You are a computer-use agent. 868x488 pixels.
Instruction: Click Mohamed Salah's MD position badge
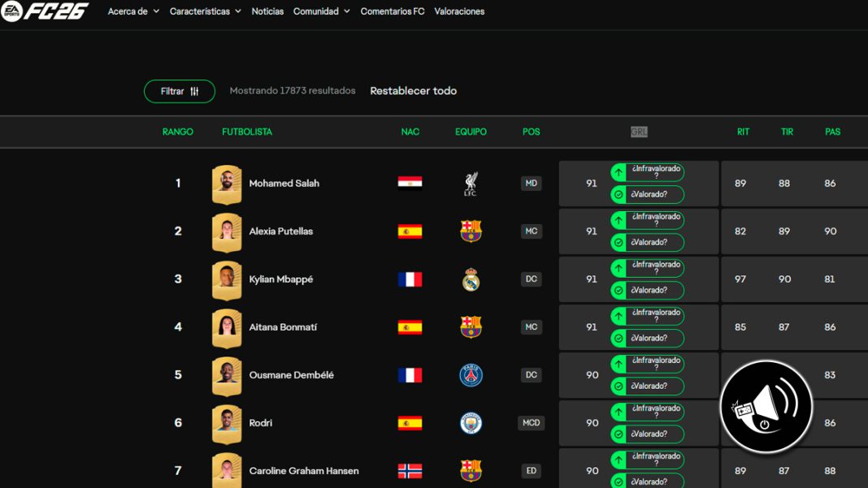pyautogui.click(x=531, y=184)
